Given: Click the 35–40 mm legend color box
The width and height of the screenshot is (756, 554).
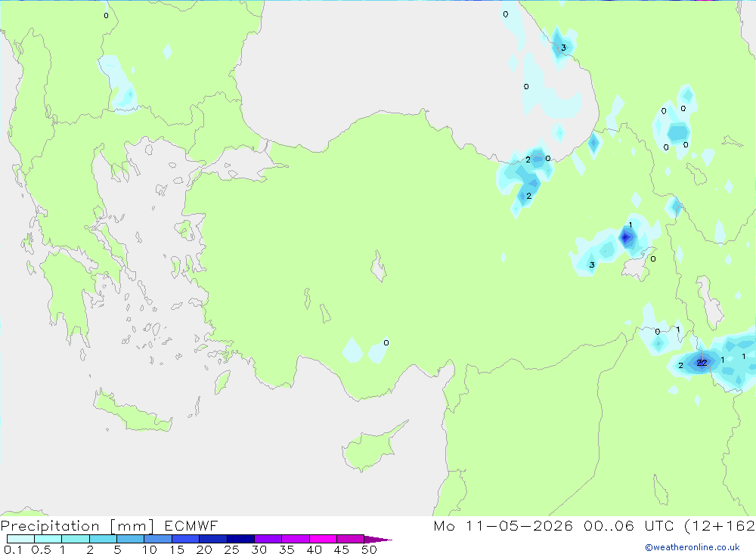Looking at the screenshot, I should point(296,539).
